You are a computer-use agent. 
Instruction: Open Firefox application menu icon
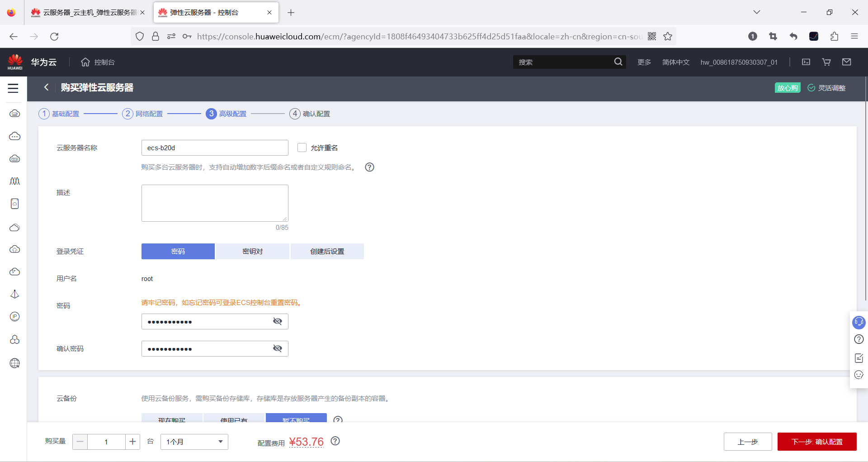854,36
